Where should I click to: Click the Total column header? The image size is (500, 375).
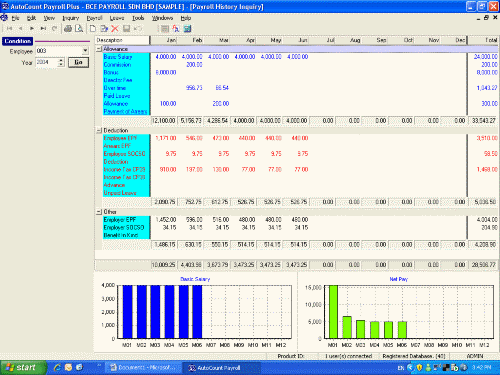pos(483,40)
